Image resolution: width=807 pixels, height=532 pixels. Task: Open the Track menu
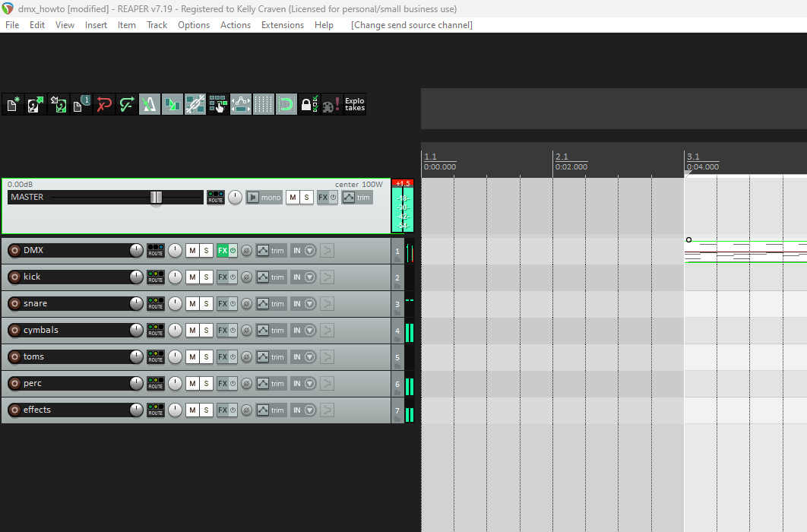tap(157, 24)
